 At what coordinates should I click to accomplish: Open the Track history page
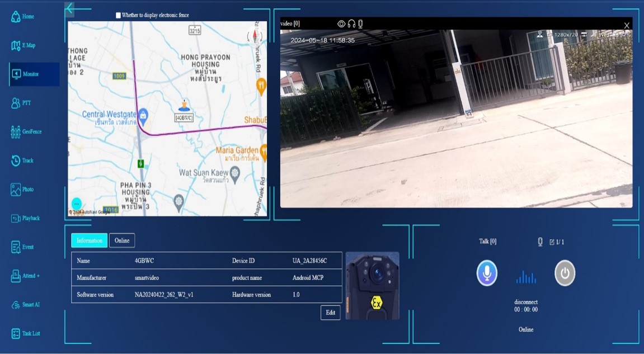click(16, 161)
